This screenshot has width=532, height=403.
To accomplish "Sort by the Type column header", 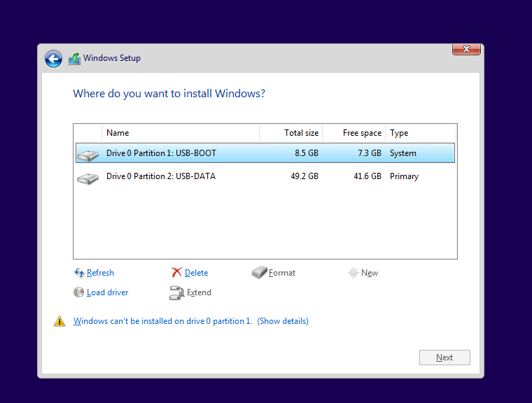I will click(421, 133).
